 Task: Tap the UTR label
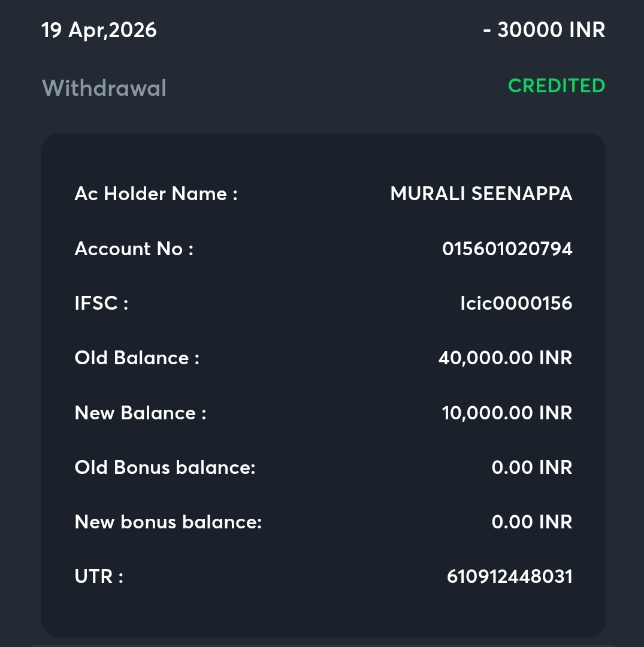coord(99,576)
